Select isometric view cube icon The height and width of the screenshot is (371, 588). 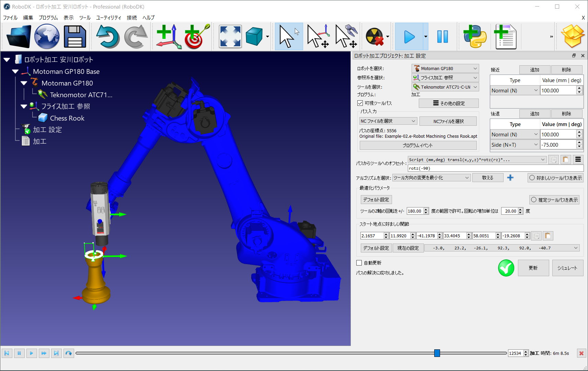click(x=254, y=36)
